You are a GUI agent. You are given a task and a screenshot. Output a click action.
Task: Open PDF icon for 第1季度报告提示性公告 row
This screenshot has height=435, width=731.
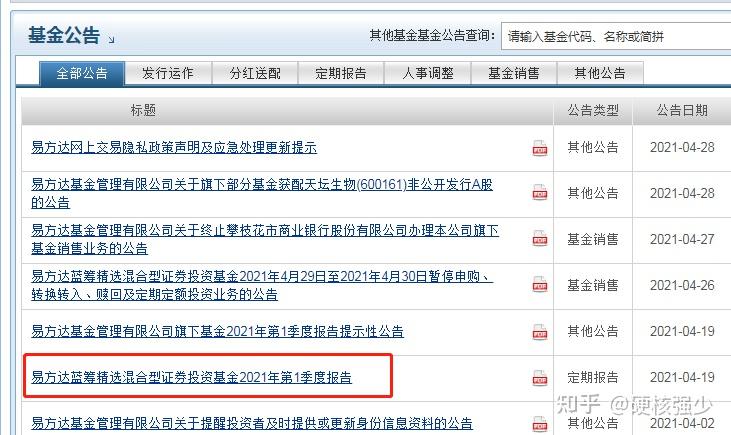540,332
